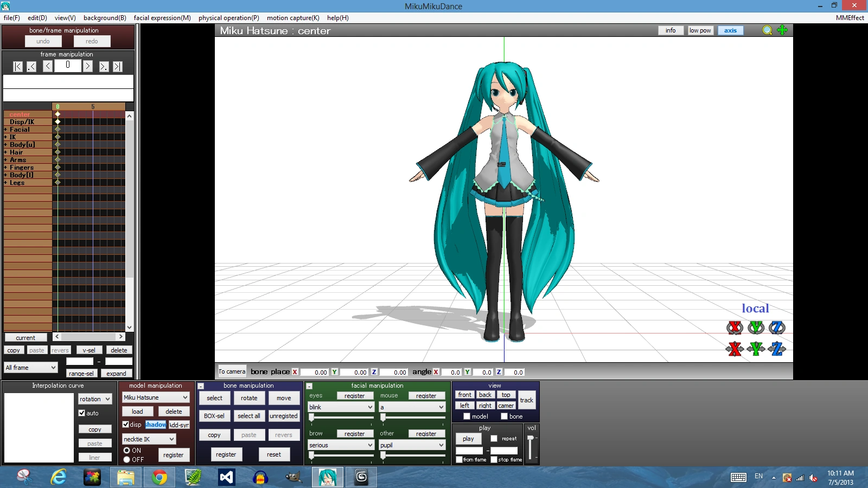Click the green move crosshair icon
868x488 pixels.
(782, 30)
